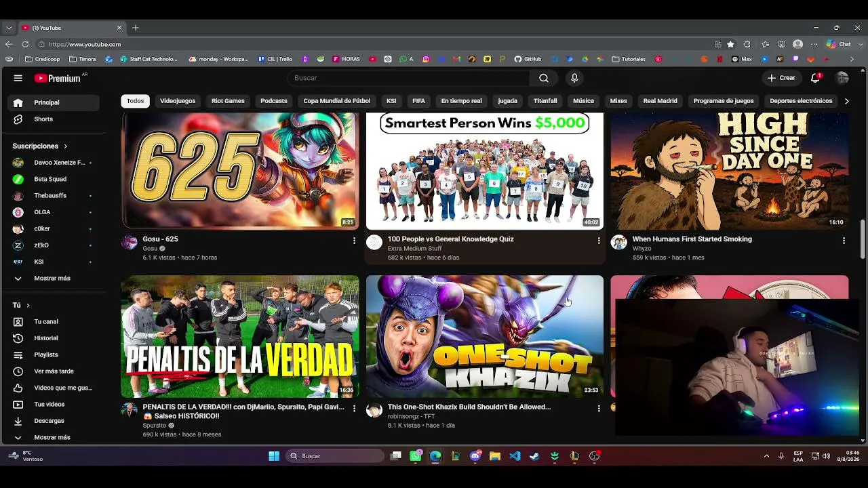
Task: Open GitHub bookmark
Action: 528,59
